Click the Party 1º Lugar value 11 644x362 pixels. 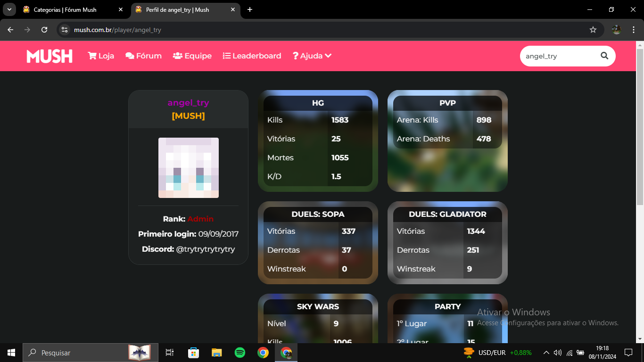471,323
